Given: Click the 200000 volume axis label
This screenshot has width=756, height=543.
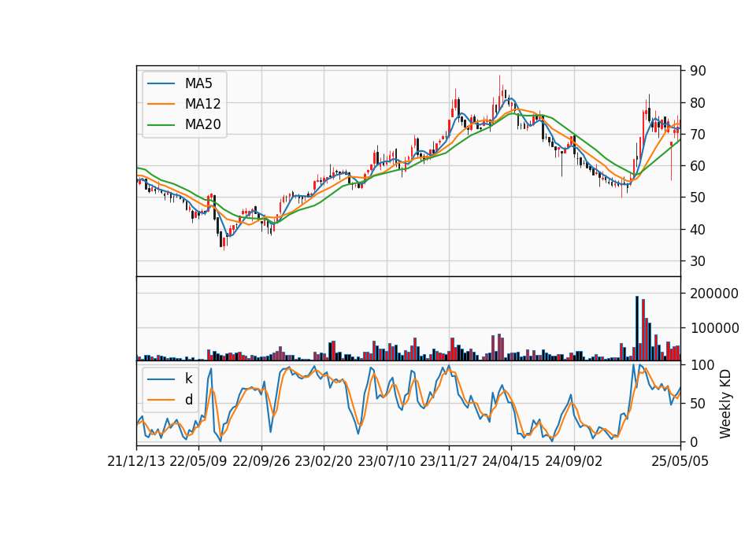Looking at the screenshot, I should tap(714, 294).
